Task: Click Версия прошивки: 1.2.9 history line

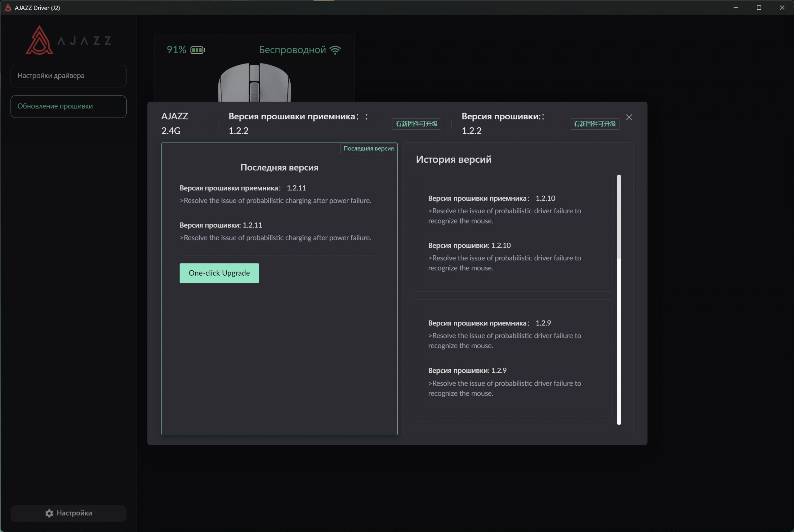Action: point(467,371)
